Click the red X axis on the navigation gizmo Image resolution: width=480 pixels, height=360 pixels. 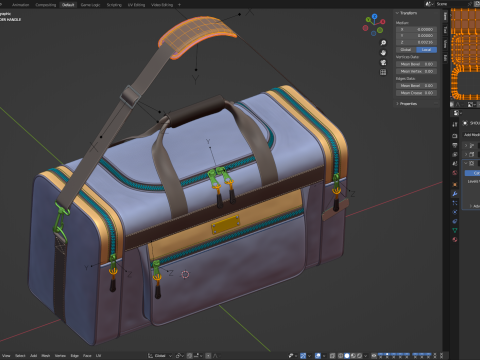point(383,22)
